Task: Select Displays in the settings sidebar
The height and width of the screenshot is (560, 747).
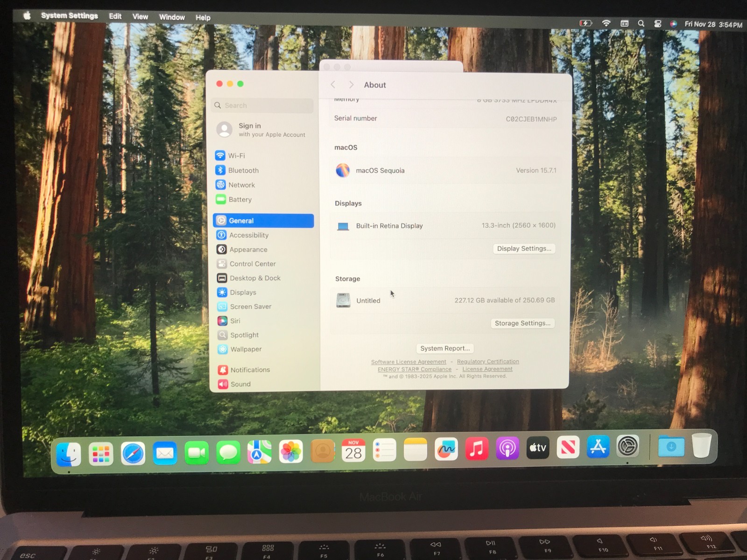Action: 264,293
